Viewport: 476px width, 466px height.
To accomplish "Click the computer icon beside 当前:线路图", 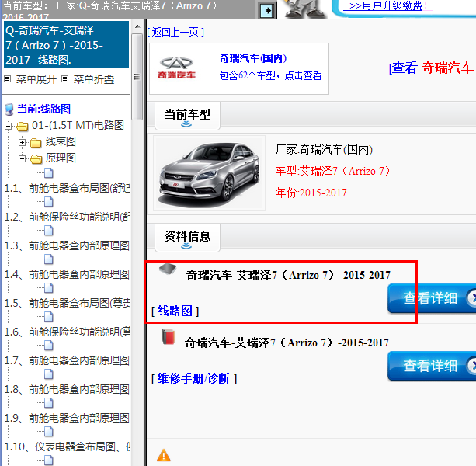I will [x=9, y=110].
